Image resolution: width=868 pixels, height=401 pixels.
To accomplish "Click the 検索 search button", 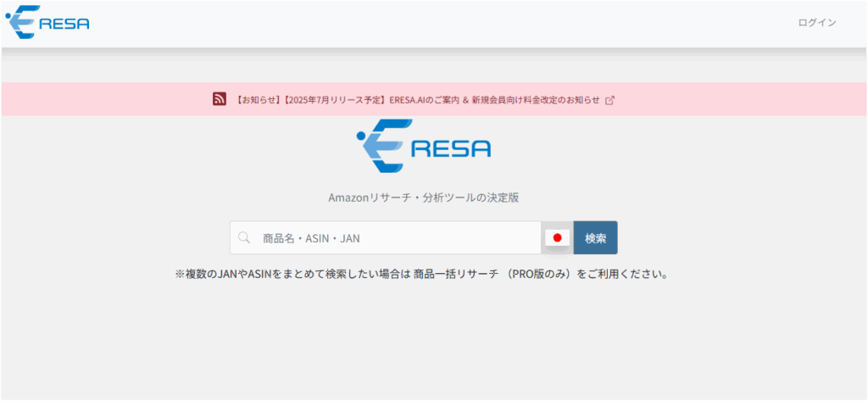I will point(596,238).
